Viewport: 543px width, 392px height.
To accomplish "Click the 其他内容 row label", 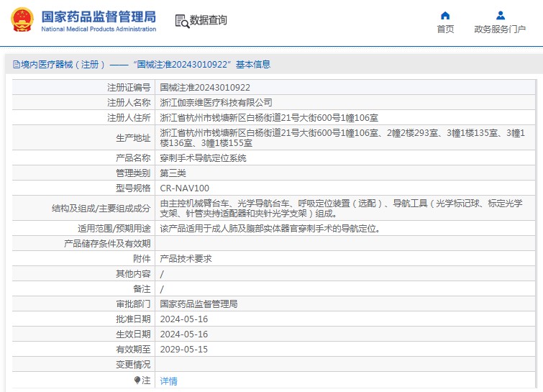I will 133,274.
